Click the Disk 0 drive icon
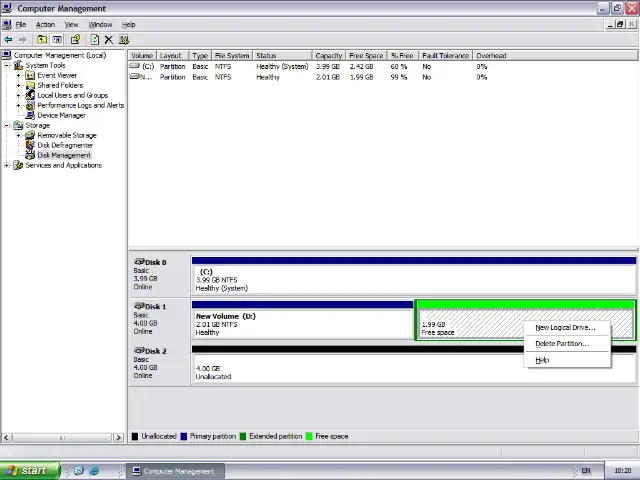The width and height of the screenshot is (640, 480). pyautogui.click(x=140, y=262)
